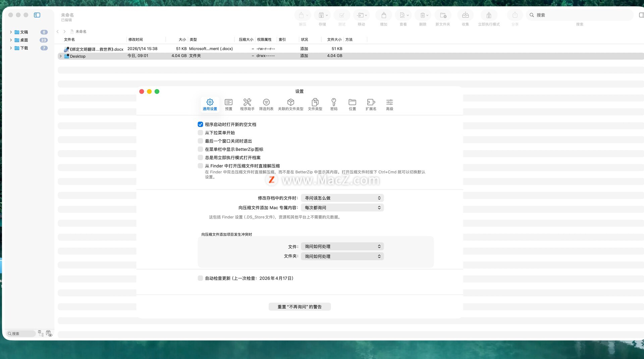Click the 2026/1/14 15:38 date cell
This screenshot has width=644, height=359.
(x=142, y=49)
